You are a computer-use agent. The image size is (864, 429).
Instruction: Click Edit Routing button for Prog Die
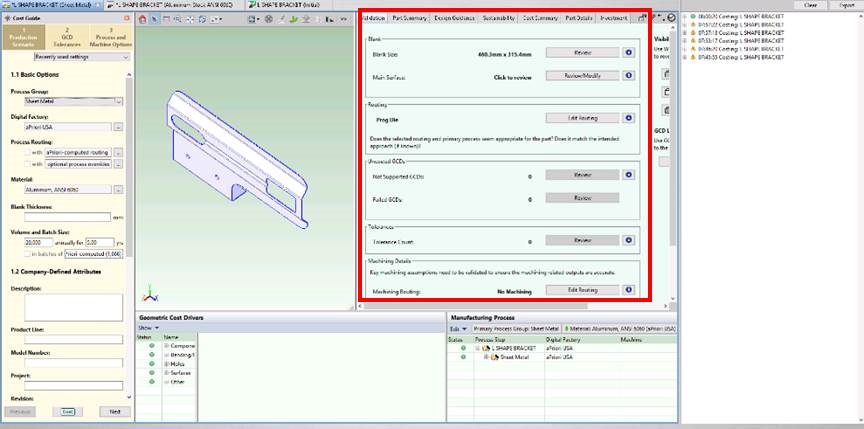click(x=582, y=118)
